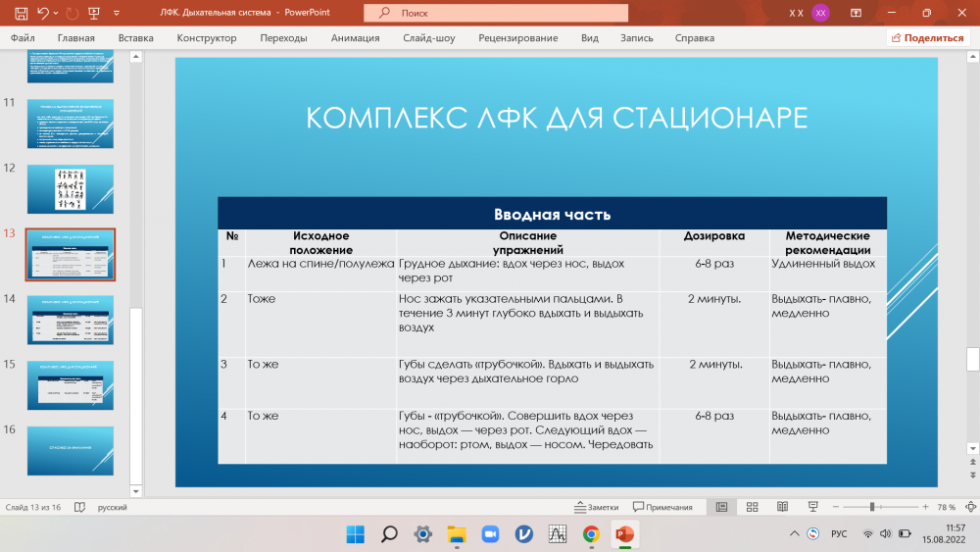Open Ribbon Display Options in title bar
The width and height of the screenshot is (980, 552).
pos(856,13)
